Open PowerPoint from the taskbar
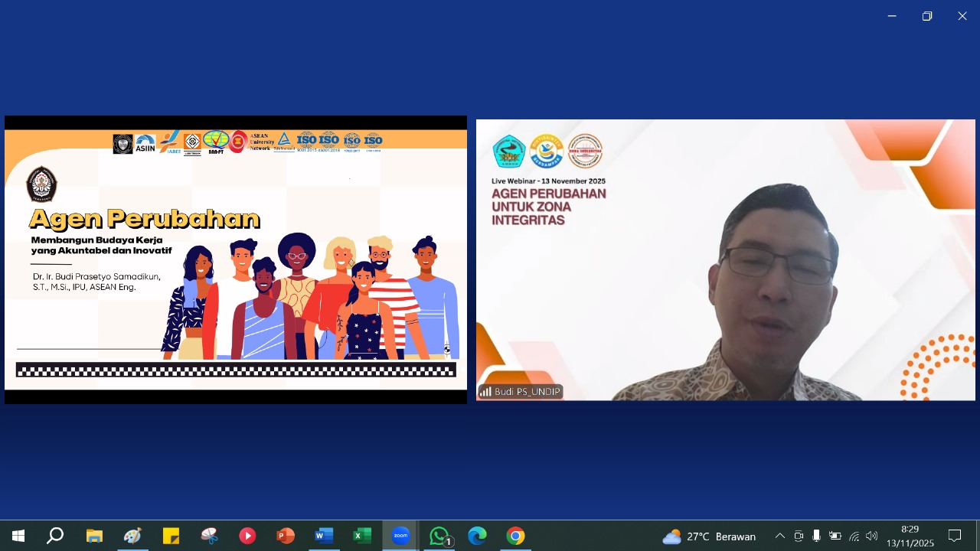This screenshot has height=551, width=980. 286,536
